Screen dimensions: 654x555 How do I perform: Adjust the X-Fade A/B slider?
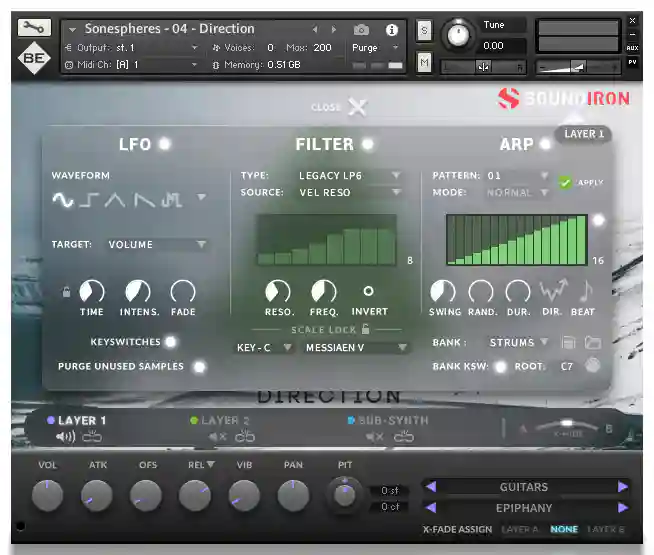[566, 424]
